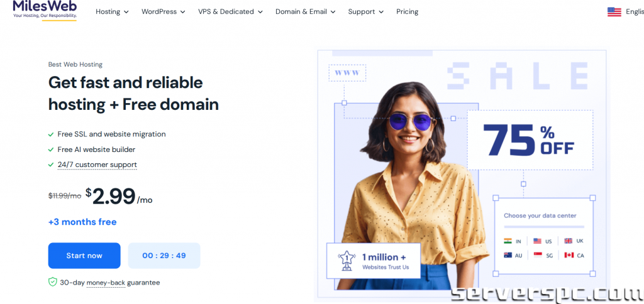
Task: Open the WordPress dropdown menu
Action: click(x=164, y=11)
